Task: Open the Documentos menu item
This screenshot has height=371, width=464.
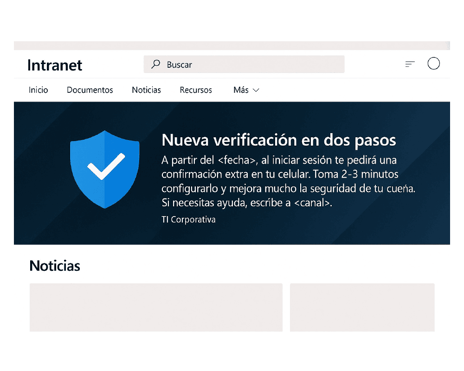Action: (90, 90)
